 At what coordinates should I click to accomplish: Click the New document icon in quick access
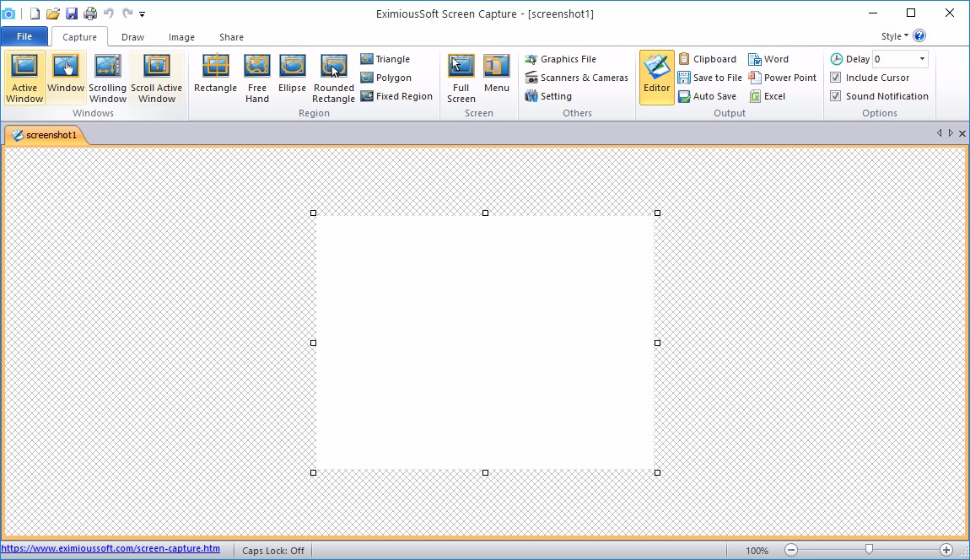35,13
